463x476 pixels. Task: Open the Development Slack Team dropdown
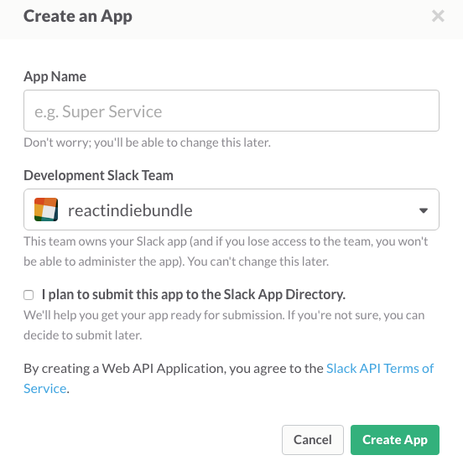pyautogui.click(x=231, y=210)
